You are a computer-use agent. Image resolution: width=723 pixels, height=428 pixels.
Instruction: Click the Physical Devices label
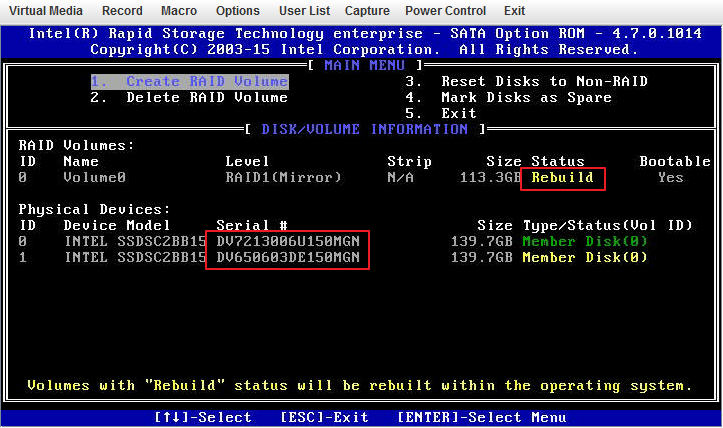coord(94,210)
